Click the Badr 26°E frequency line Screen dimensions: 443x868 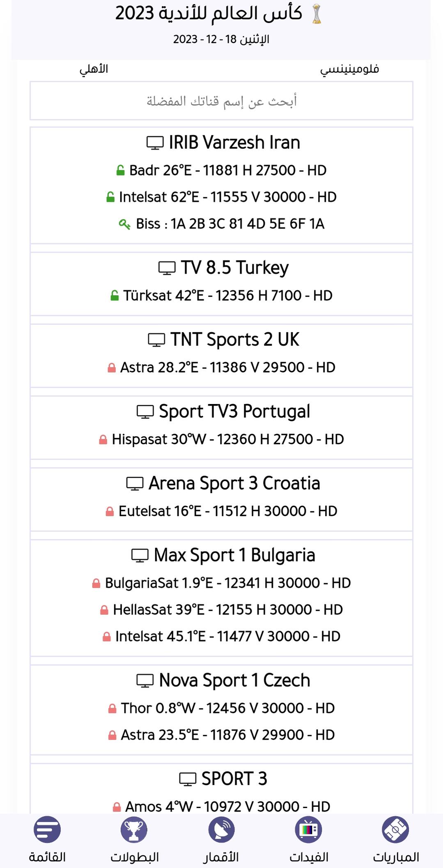[x=227, y=170]
